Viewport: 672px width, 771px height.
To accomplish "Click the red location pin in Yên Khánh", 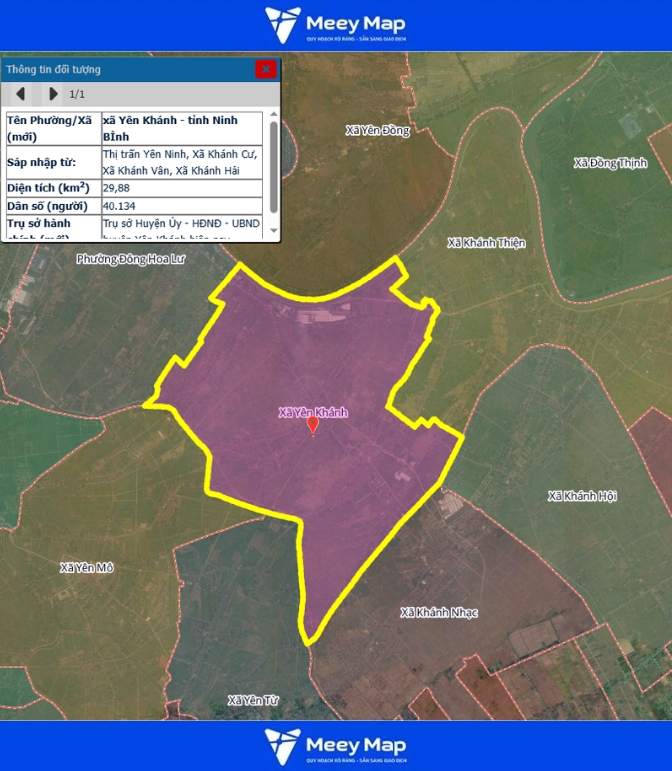I will [313, 426].
